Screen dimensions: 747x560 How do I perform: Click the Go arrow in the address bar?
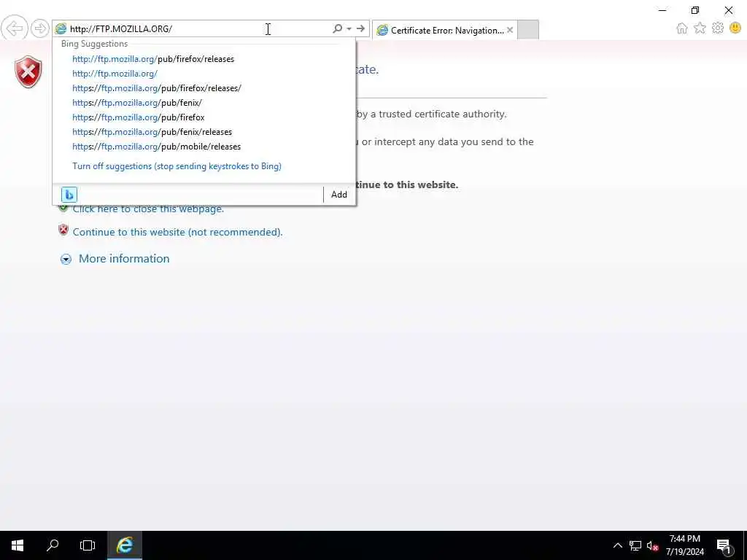[360, 28]
